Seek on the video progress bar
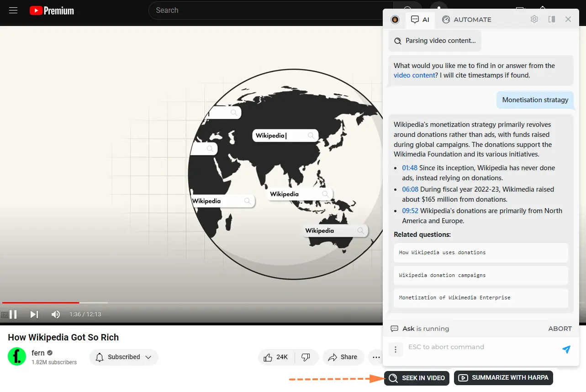Viewport: 586px width, 392px height. click(191, 303)
